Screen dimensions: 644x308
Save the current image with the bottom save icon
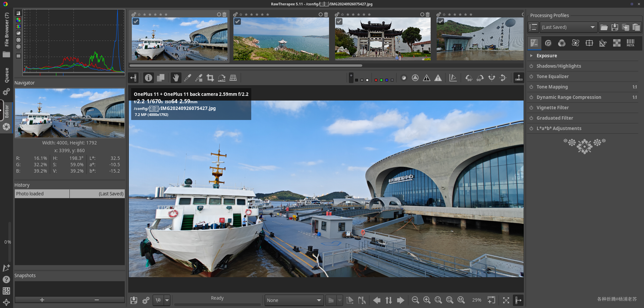click(x=134, y=300)
